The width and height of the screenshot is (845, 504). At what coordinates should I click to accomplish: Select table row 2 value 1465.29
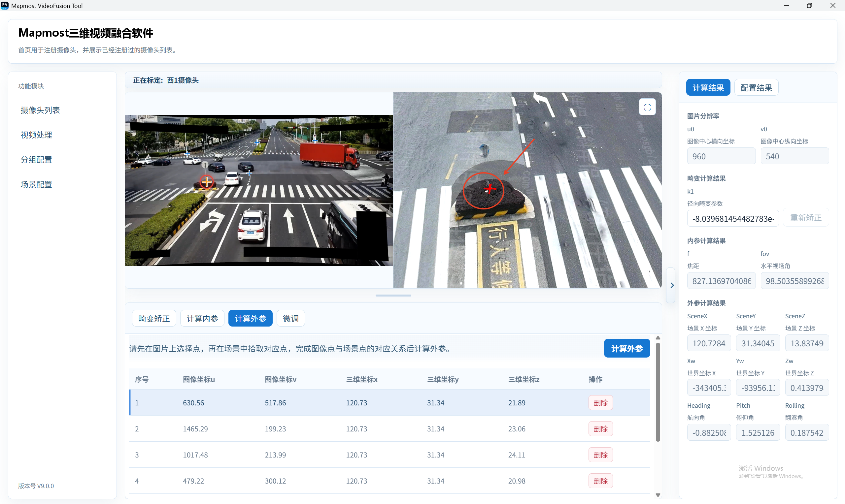click(195, 429)
